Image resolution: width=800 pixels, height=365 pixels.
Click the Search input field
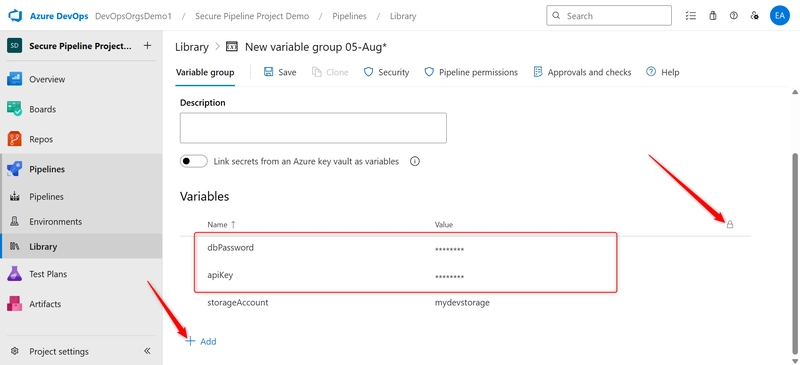tap(609, 16)
